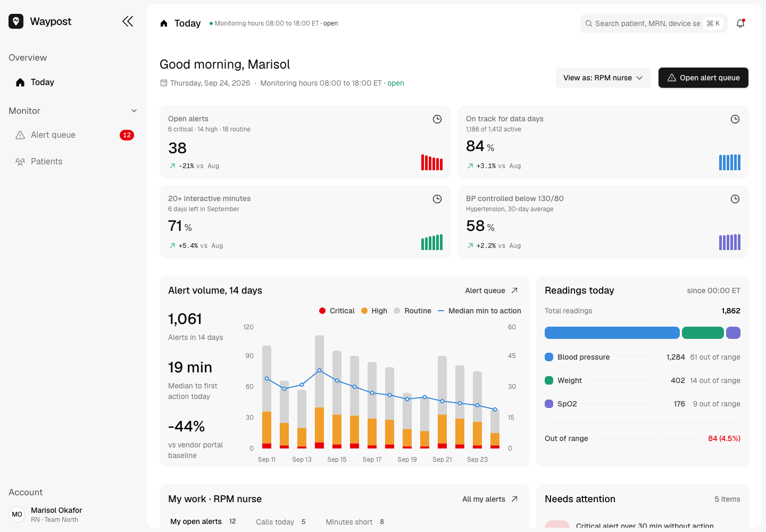
Task: Click the clock icon on data days card
Action: pyautogui.click(x=735, y=119)
